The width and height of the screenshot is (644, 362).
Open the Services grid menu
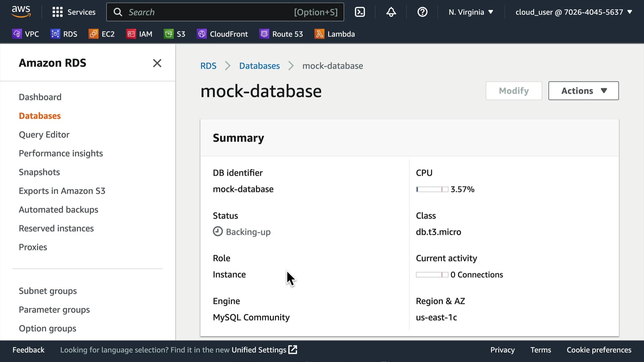(57, 12)
